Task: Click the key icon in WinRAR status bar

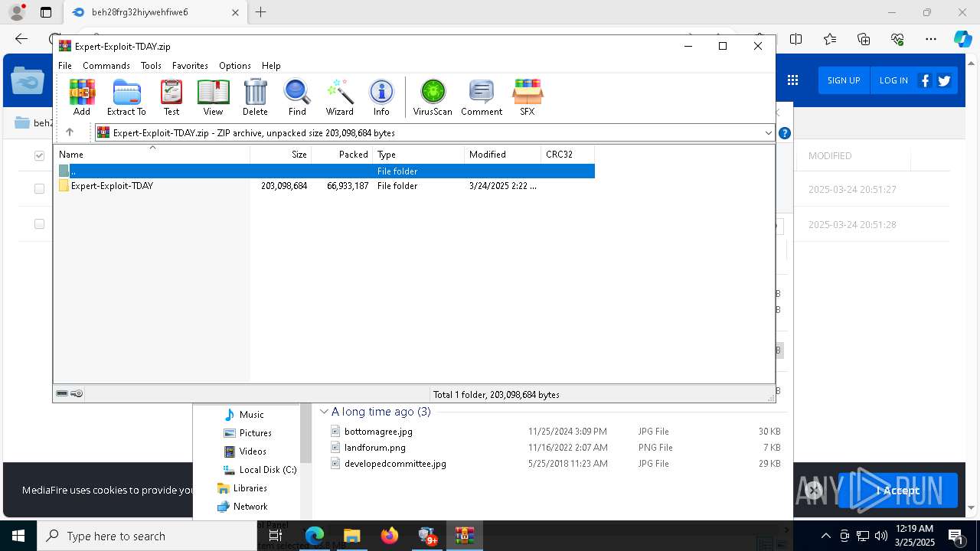Action: pos(77,394)
